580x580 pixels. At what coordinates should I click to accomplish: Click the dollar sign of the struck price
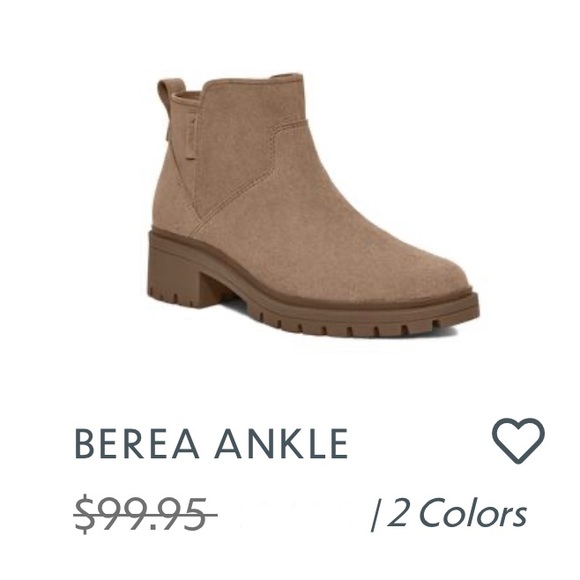tap(84, 514)
